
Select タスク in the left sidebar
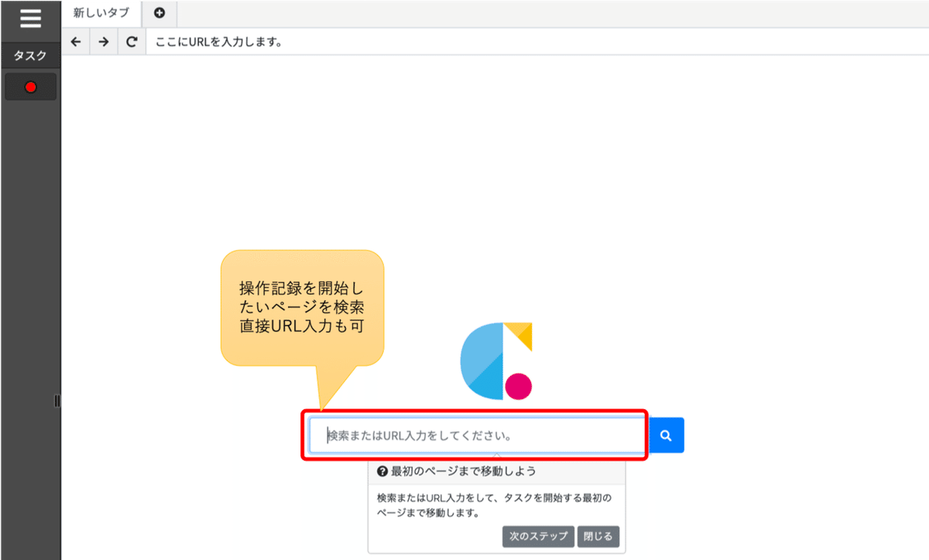[x=30, y=56]
